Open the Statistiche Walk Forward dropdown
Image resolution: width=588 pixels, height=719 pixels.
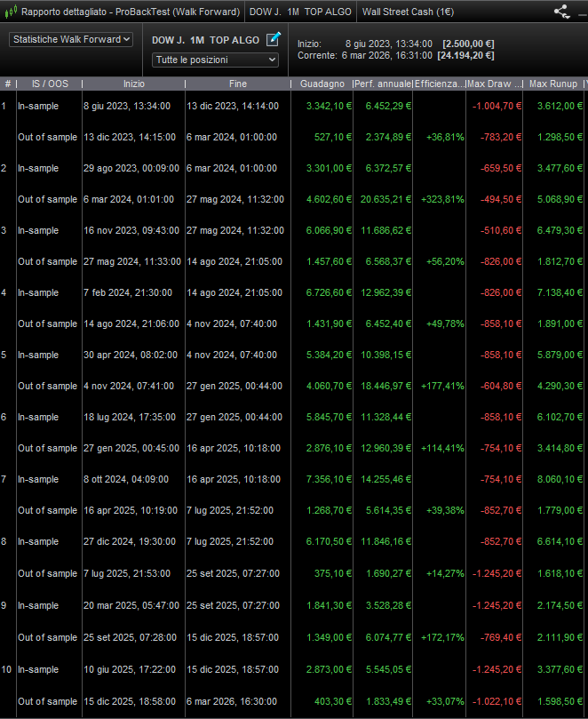point(71,40)
